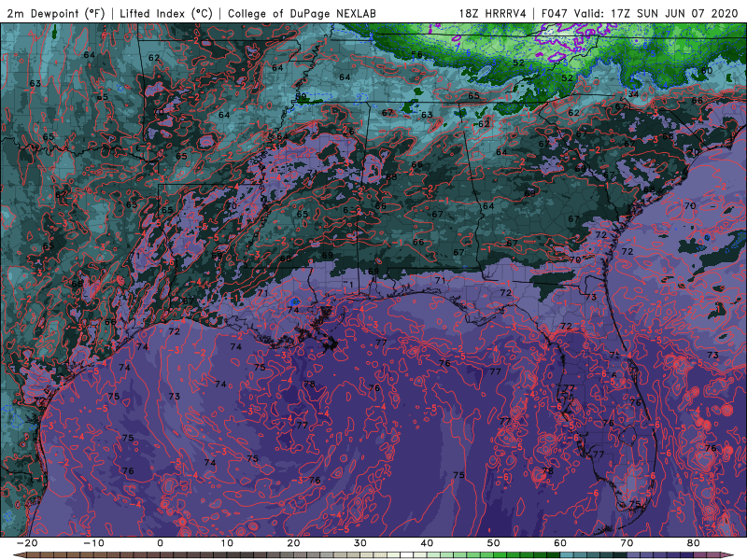The height and width of the screenshot is (560, 747).
Task: Click the '20' color scale label
Action: coord(293,543)
